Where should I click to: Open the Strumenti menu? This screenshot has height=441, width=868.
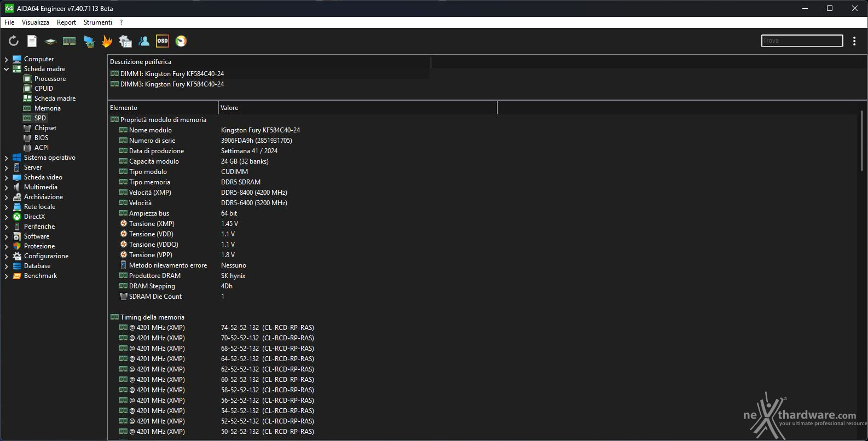[x=98, y=22]
